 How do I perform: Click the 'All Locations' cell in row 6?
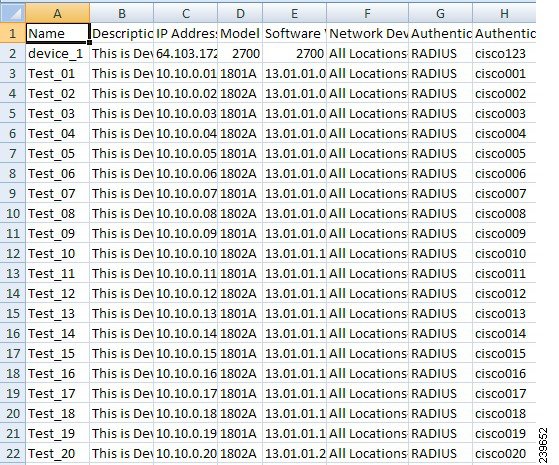[x=367, y=133]
